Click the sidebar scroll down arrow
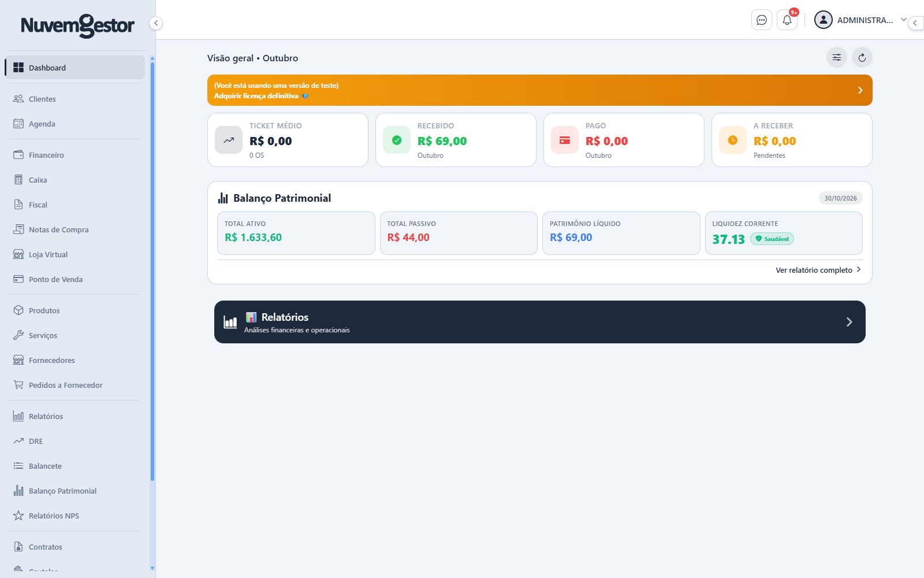The width and height of the screenshot is (924, 578). [x=152, y=569]
